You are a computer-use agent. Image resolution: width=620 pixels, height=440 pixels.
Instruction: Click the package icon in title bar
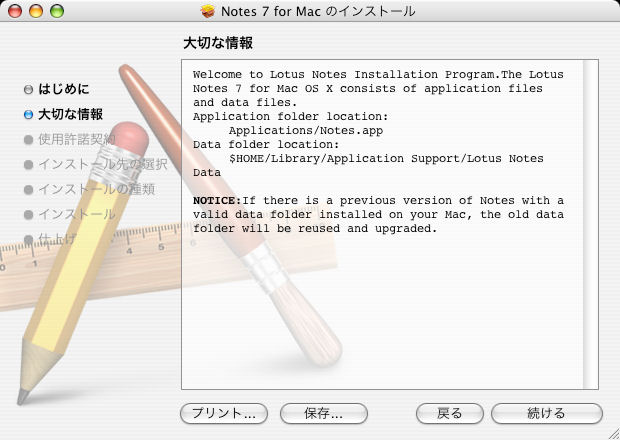click(x=208, y=11)
